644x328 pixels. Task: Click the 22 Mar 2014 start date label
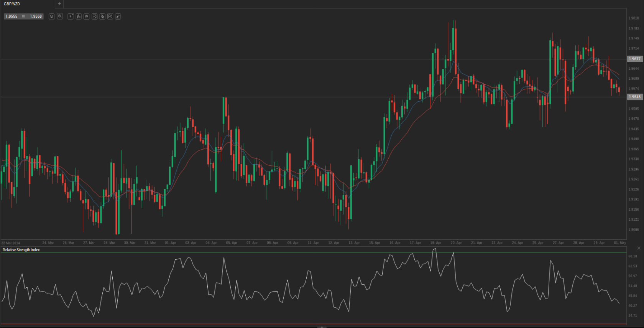point(11,243)
